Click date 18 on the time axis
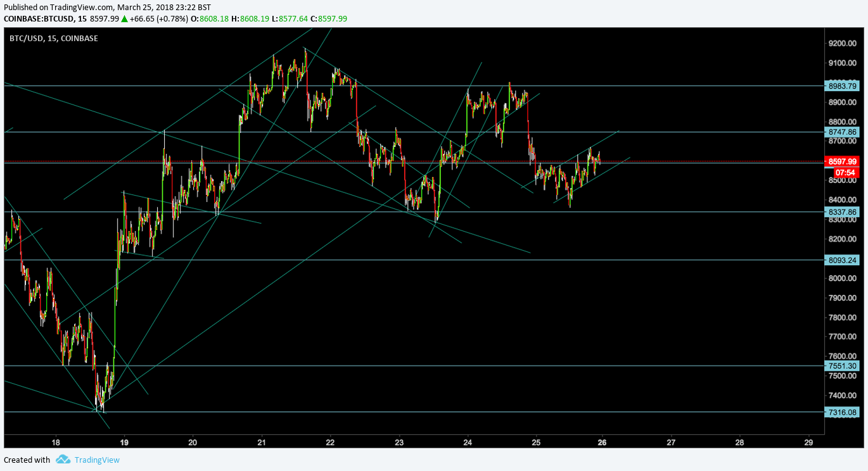This screenshot has height=471, width=868. pyautogui.click(x=56, y=443)
